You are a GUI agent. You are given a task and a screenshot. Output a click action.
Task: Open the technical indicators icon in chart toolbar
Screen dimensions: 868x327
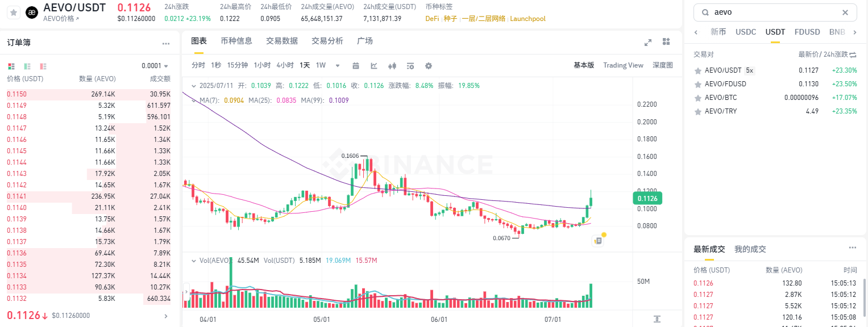click(374, 65)
